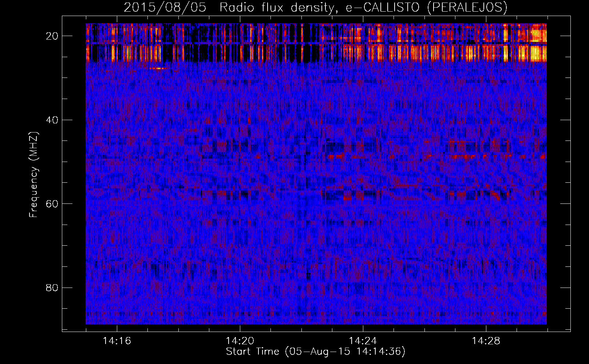Select the 14:28 time tick label

click(x=486, y=341)
